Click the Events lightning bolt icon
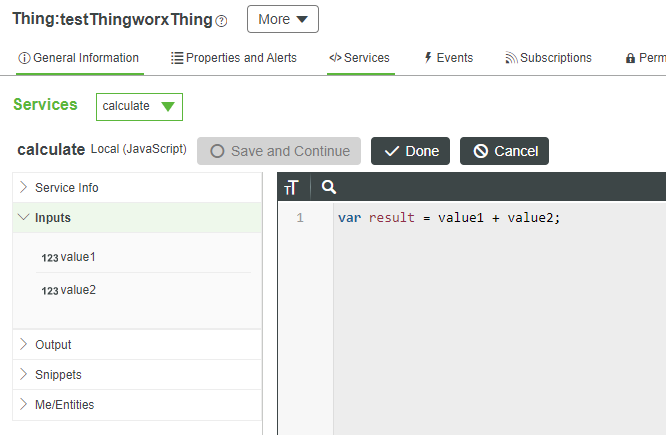Screen dimensions: 666x435 pyautogui.click(x=428, y=58)
